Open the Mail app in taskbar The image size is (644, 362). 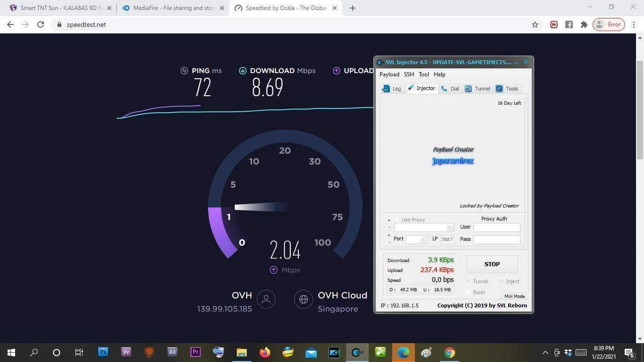tap(311, 352)
